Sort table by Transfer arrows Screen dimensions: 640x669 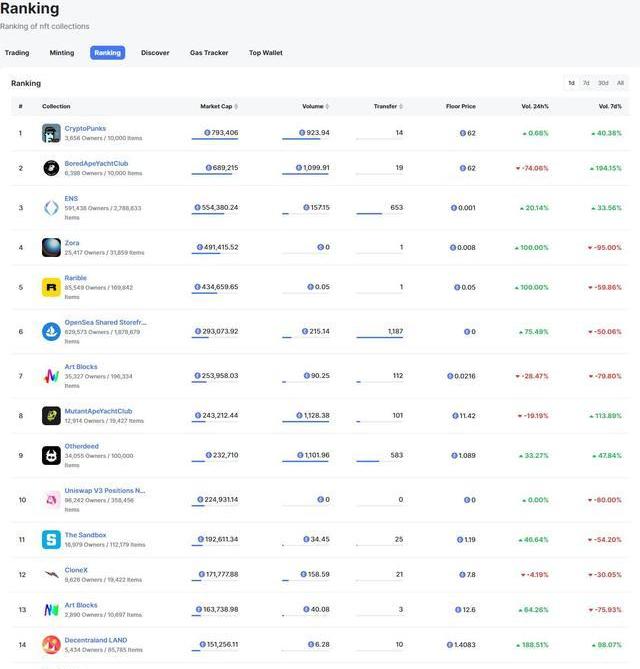401,106
